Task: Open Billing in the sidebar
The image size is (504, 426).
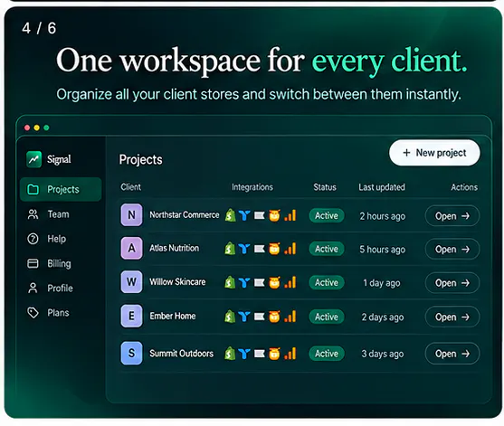Action: click(x=49, y=263)
